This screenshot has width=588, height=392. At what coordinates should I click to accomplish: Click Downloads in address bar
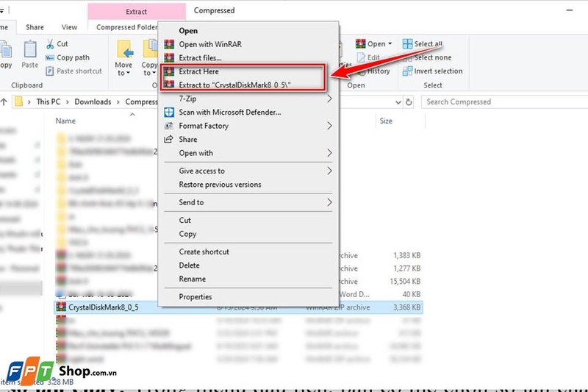(93, 101)
